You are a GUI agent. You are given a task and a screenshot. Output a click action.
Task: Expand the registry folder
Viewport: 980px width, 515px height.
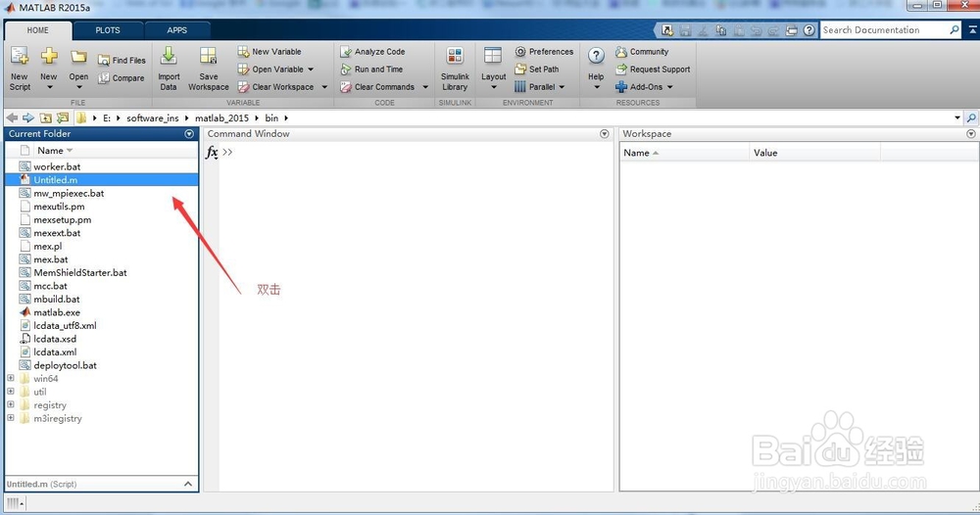(11, 404)
